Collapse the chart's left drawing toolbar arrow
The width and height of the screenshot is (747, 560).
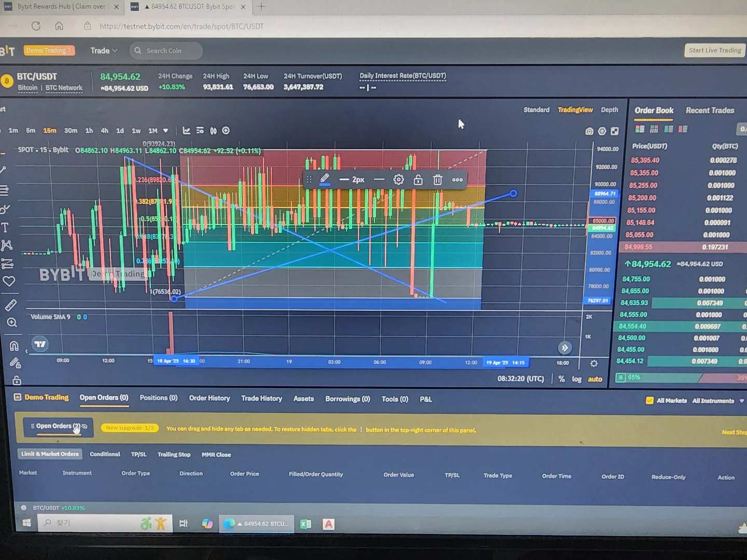tap(26, 351)
